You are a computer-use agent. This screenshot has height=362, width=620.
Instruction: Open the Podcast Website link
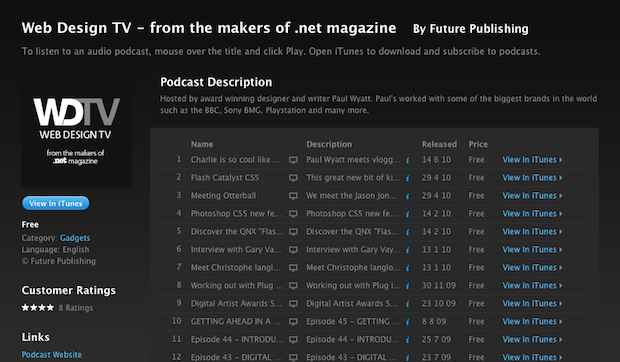52,355
